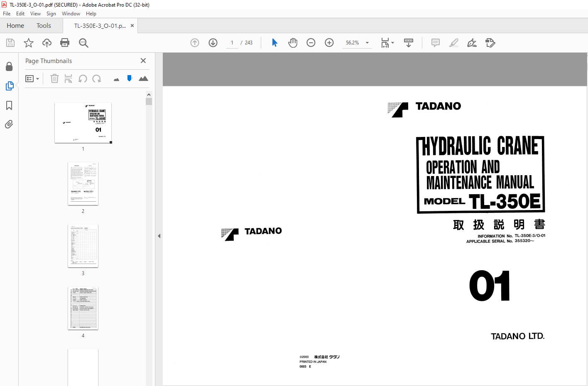
Task: Click the Save file icon
Action: pyautogui.click(x=10, y=43)
